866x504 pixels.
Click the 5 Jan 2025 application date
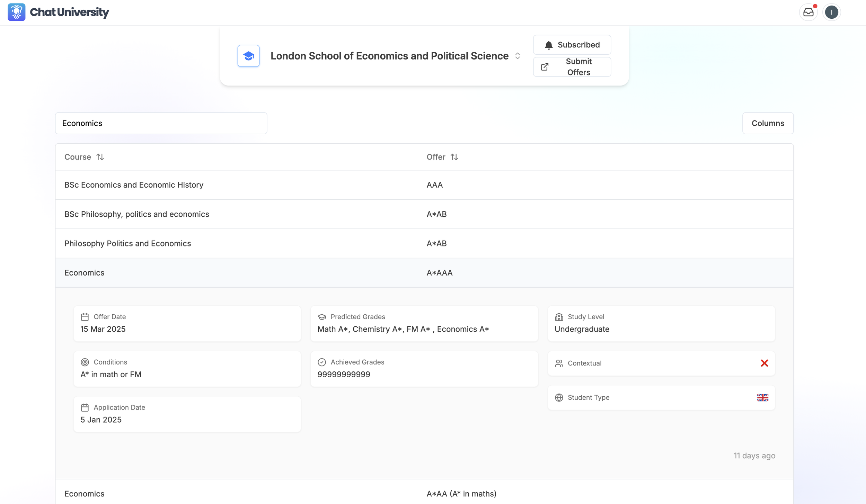pyautogui.click(x=101, y=420)
